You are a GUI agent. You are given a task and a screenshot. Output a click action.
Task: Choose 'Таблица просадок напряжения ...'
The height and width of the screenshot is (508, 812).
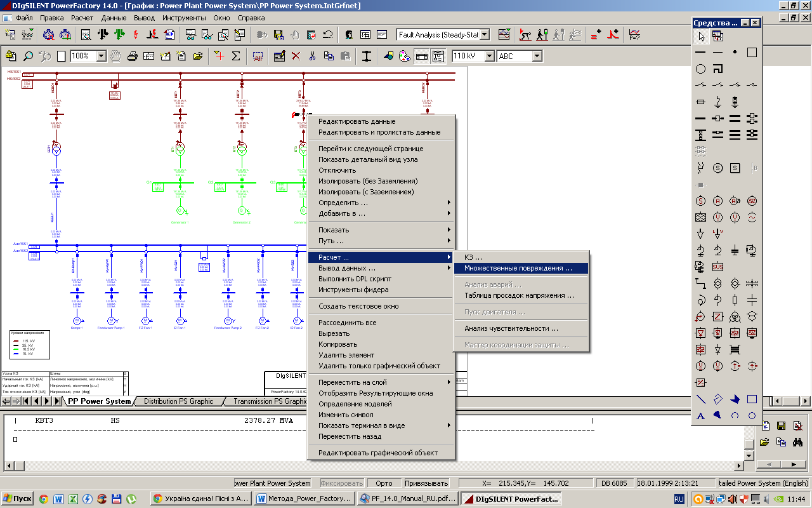(x=521, y=295)
